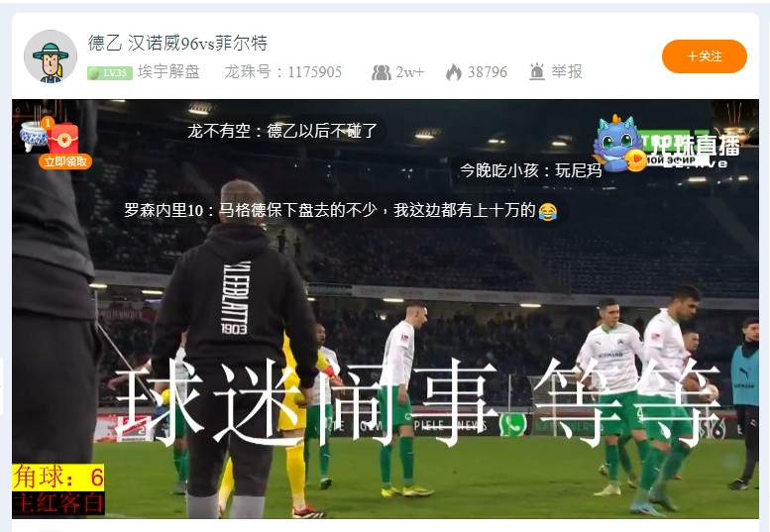Click the 龙珠直播 watermark text

[x=695, y=145]
